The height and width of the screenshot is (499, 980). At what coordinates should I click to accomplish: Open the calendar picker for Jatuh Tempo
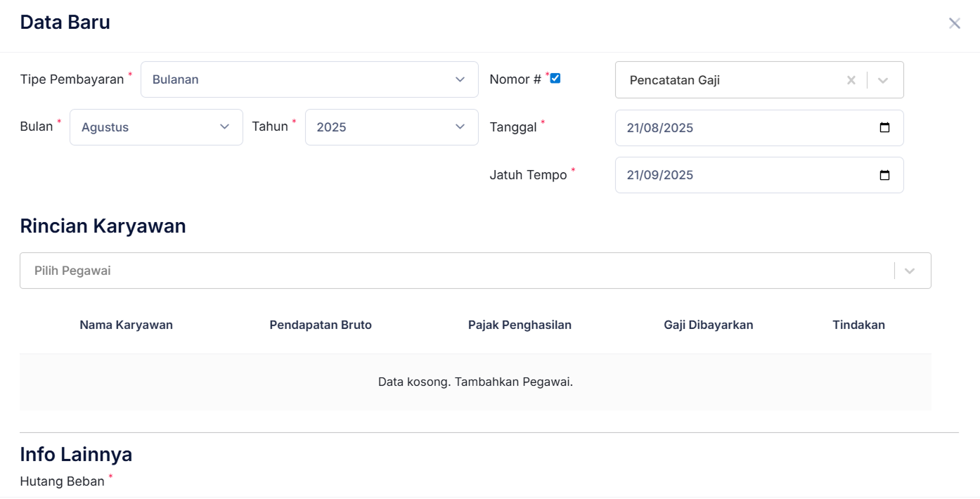click(884, 175)
